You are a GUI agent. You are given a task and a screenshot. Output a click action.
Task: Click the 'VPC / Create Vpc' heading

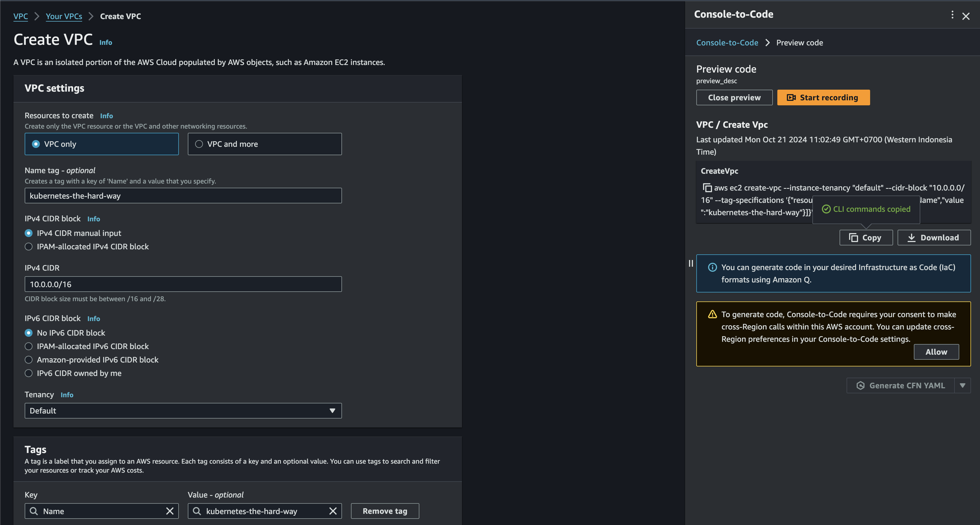pyautogui.click(x=732, y=125)
